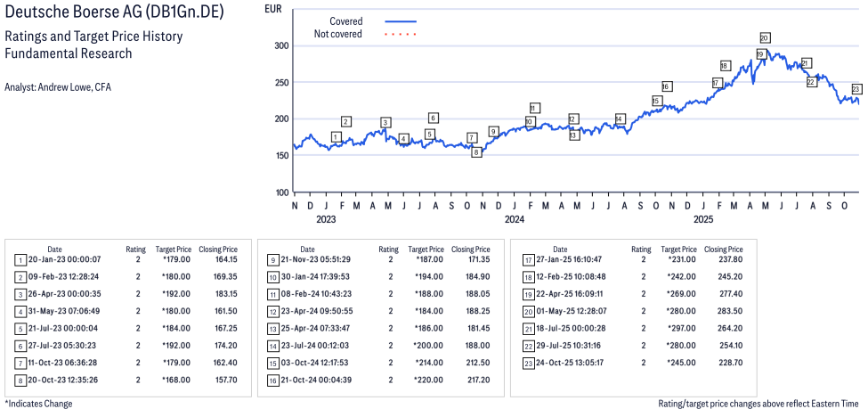
Task: Click chart marker 18 on the rising price line
Action: [725, 66]
